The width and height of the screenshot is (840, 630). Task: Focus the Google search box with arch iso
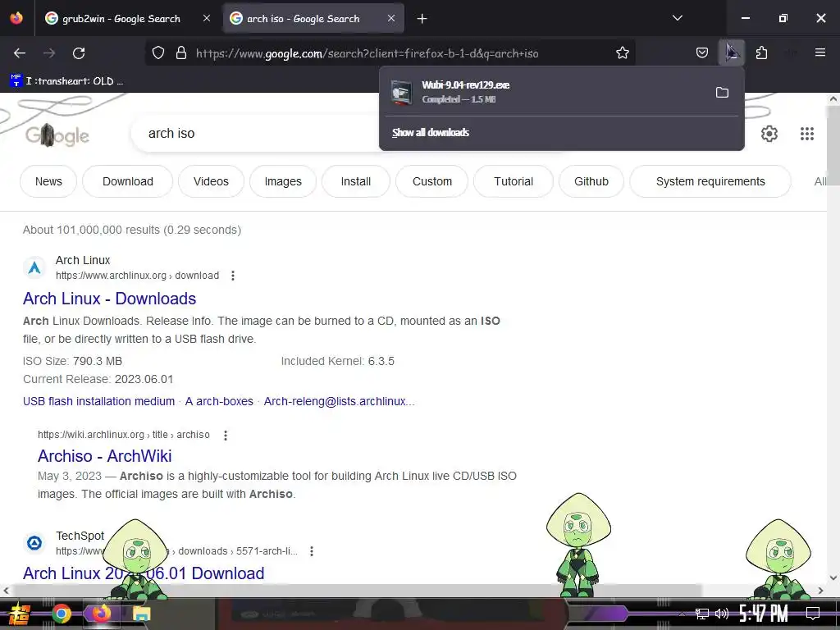257,134
